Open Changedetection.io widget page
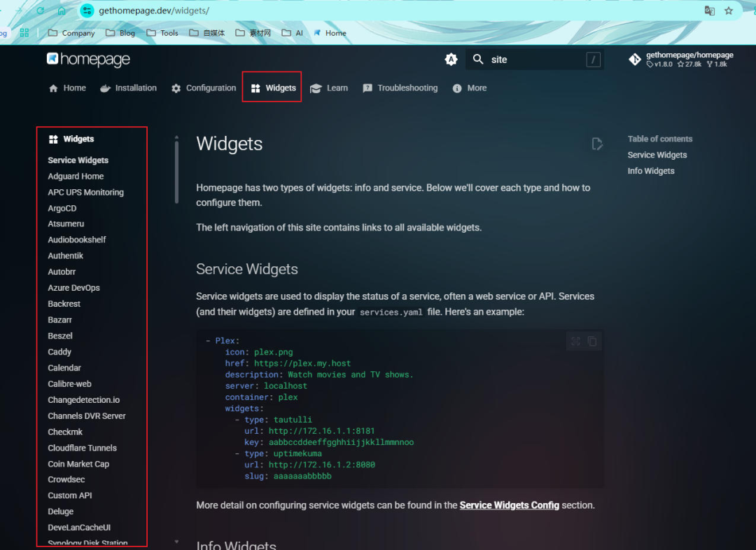756x550 pixels. pyautogui.click(x=84, y=400)
